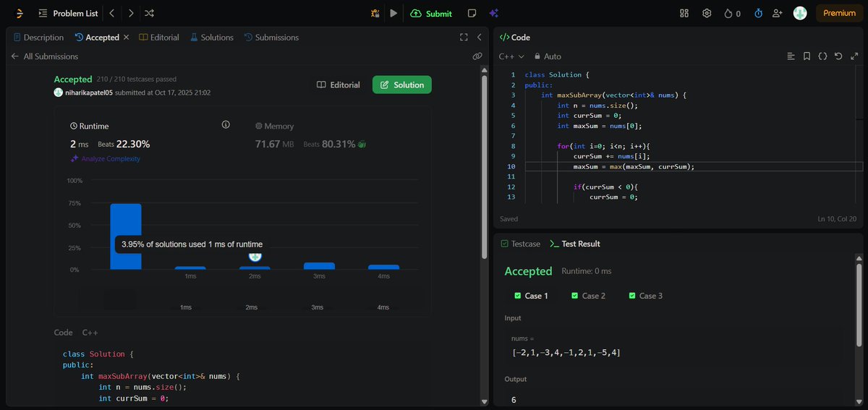The width and height of the screenshot is (868, 410).
Task: Click the "Runtime: 0 ms" text
Action: click(586, 271)
